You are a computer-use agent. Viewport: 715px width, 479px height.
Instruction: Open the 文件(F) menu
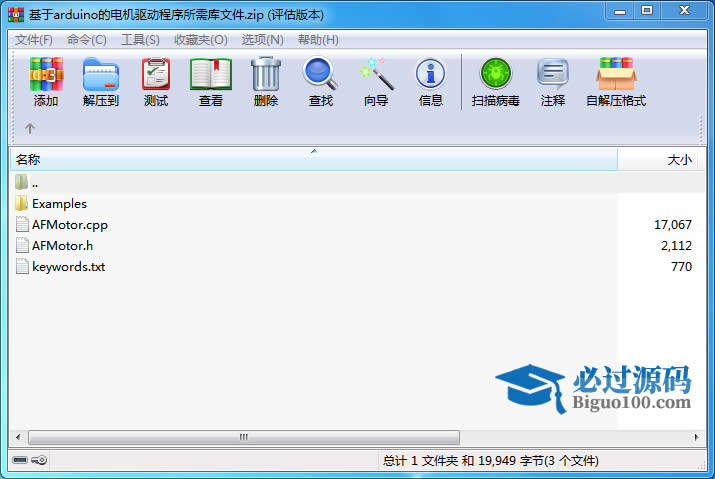point(34,40)
